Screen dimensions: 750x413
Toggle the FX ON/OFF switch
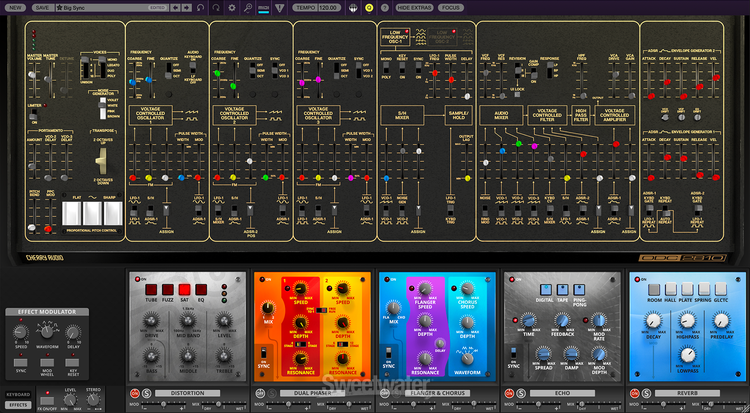pyautogui.click(x=48, y=402)
